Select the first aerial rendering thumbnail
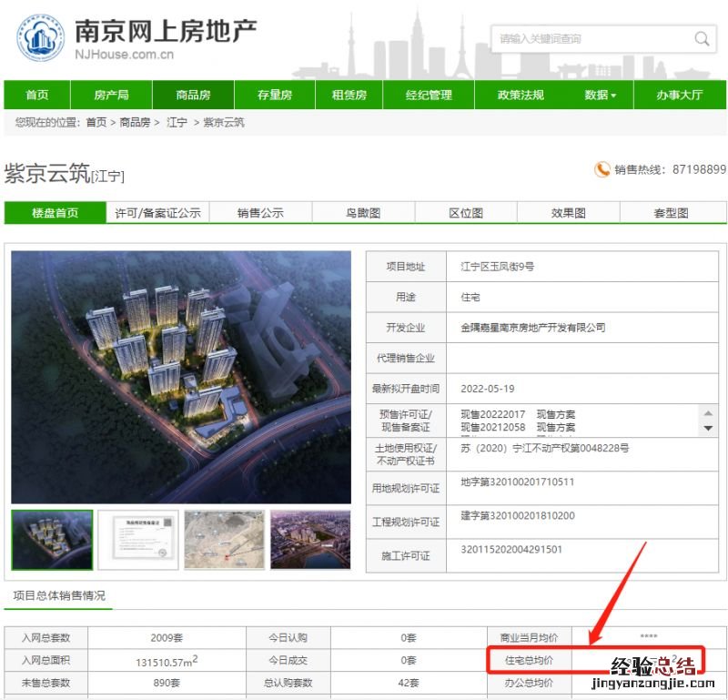Screen dimensions: 728x700 click(x=52, y=540)
